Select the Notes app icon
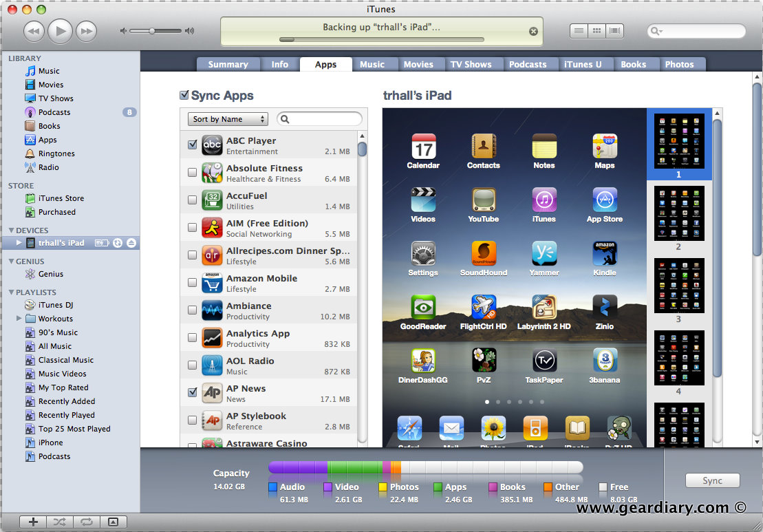Viewport: 763px width, 532px height. (544, 146)
